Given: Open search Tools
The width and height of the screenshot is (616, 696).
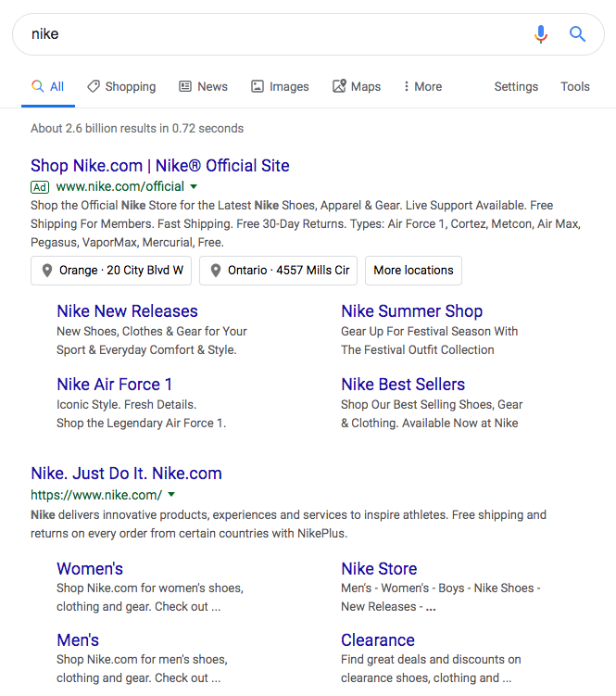Looking at the screenshot, I should pos(575,86).
